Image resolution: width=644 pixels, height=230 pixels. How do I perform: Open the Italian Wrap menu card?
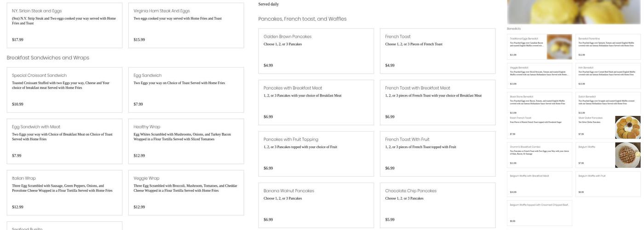click(64, 192)
